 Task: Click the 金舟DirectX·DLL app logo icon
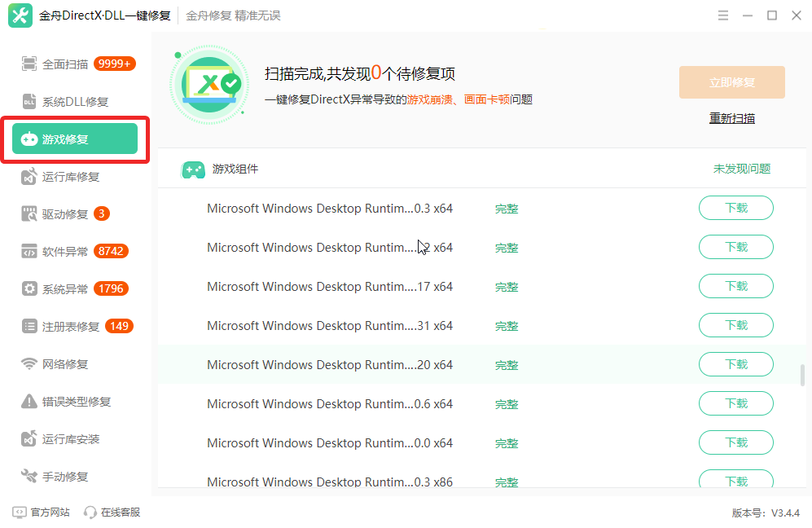point(20,15)
